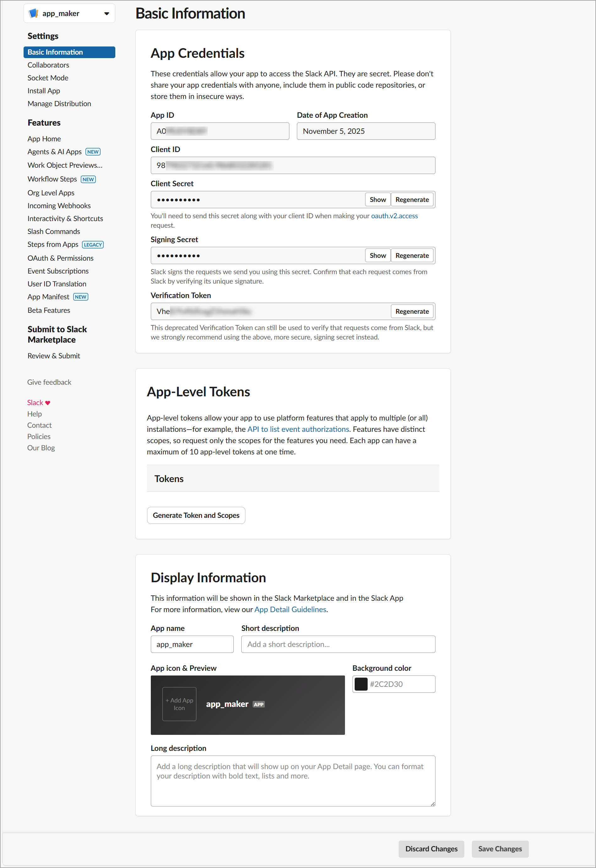Click the Client ID field
Viewport: 596px width, 868px height.
click(x=293, y=165)
